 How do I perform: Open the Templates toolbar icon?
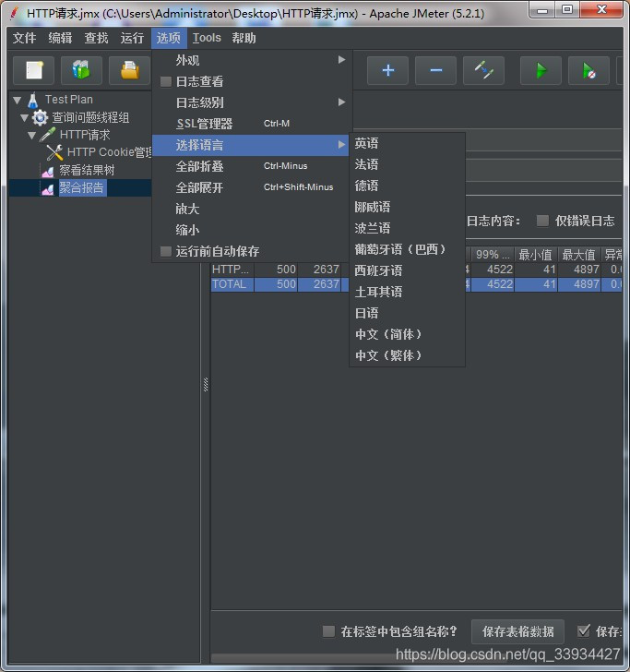click(81, 70)
